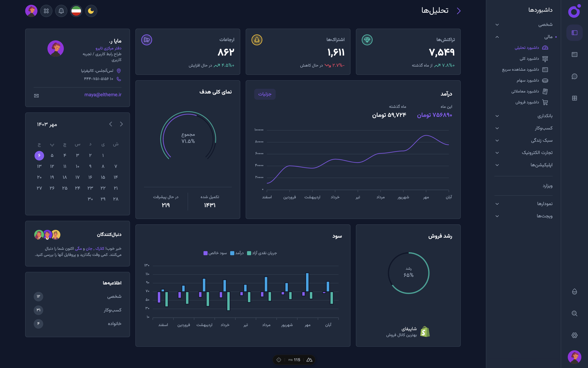Click the droplet theme icon in rail
588x368 pixels.
pyautogui.click(x=574, y=292)
